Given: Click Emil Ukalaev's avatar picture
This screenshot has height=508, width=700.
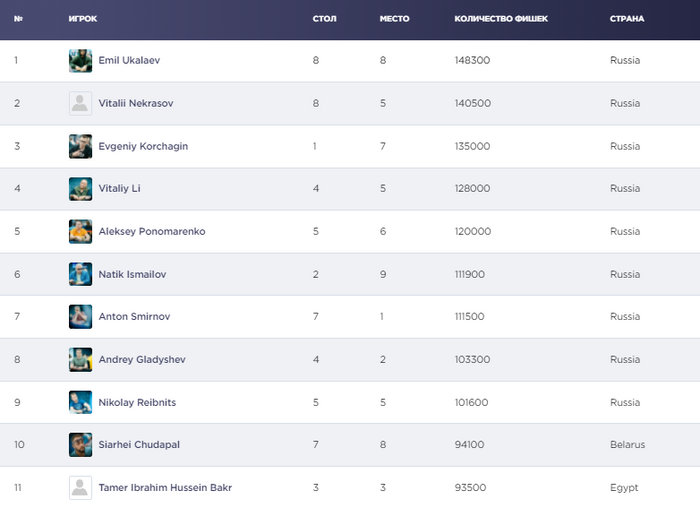Looking at the screenshot, I should pyautogui.click(x=80, y=61).
